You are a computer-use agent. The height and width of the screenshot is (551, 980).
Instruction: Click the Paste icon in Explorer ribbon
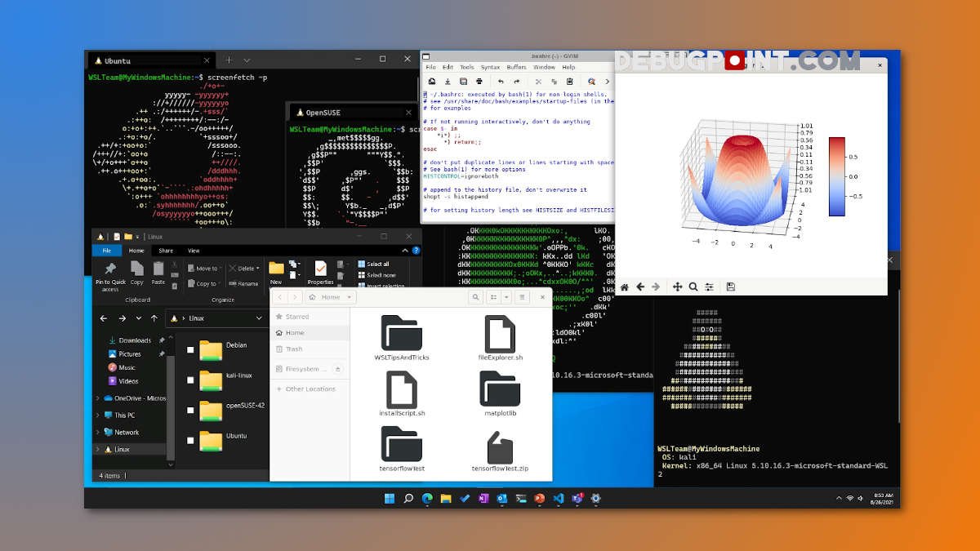tap(158, 272)
